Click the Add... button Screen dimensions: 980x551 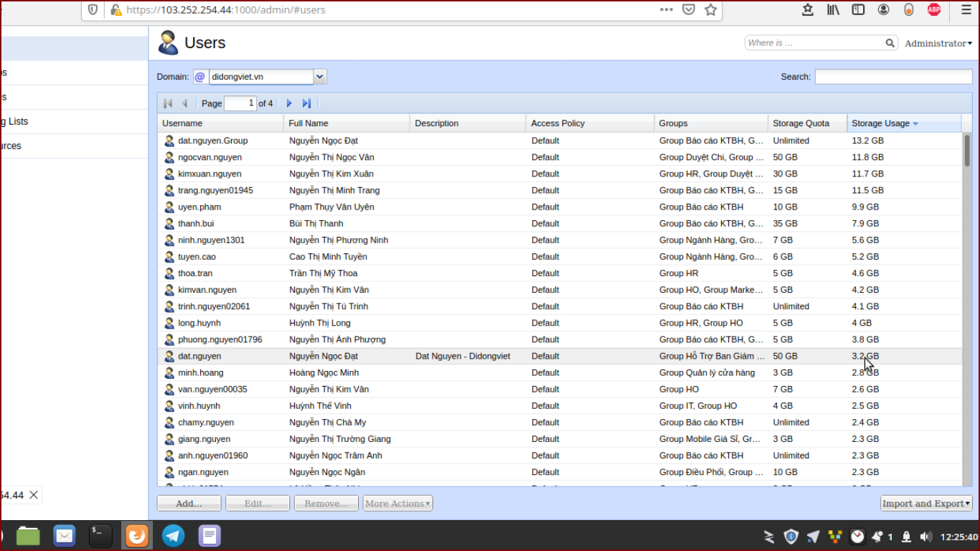189,504
